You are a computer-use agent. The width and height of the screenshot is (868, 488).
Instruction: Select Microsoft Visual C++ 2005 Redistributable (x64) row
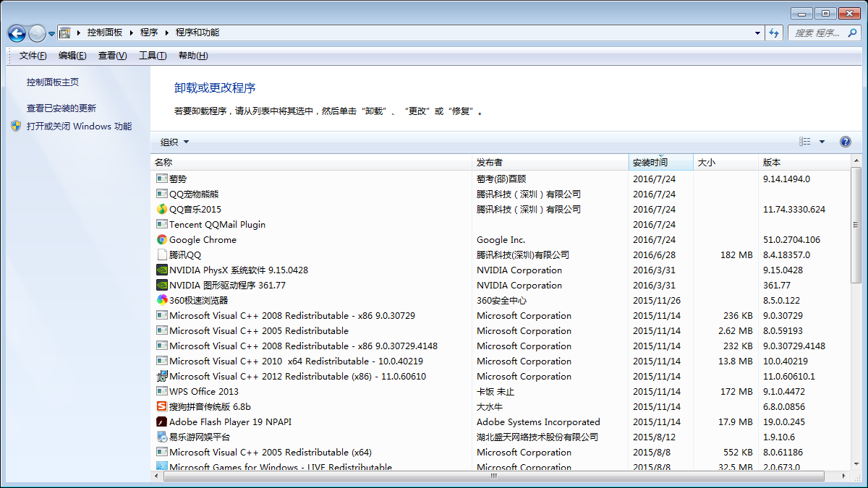point(501,453)
